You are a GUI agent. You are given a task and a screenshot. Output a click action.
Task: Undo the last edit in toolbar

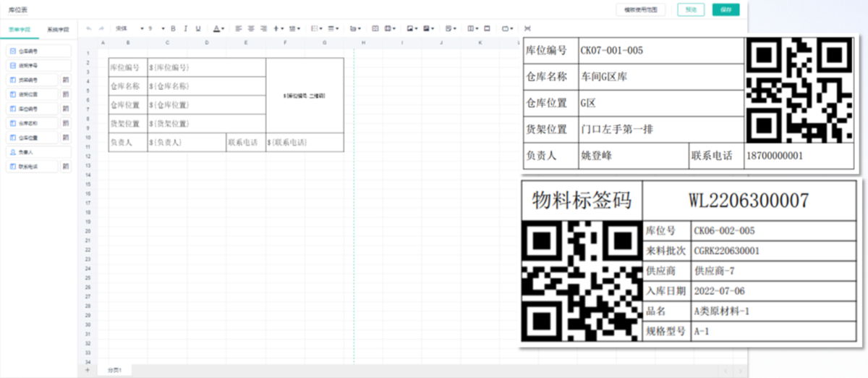click(x=89, y=28)
